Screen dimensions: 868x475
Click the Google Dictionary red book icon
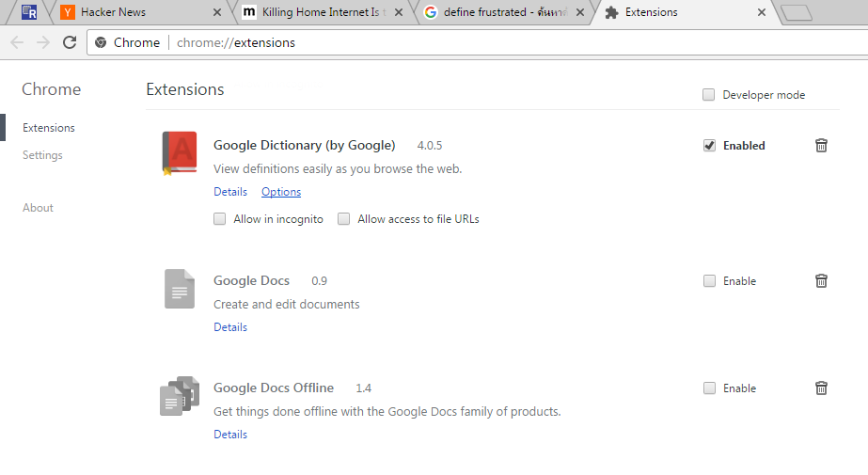coord(179,153)
